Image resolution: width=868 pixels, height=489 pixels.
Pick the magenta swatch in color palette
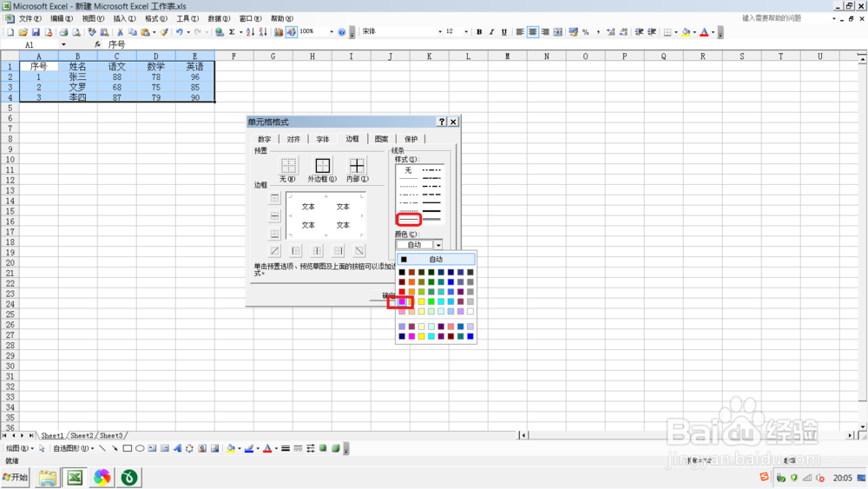[x=402, y=301]
